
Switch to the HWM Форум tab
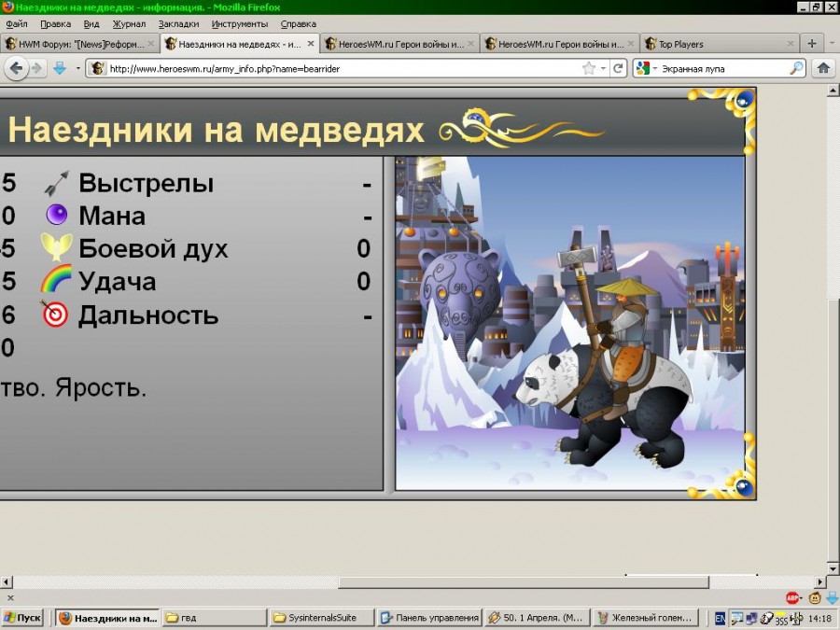(x=79, y=44)
